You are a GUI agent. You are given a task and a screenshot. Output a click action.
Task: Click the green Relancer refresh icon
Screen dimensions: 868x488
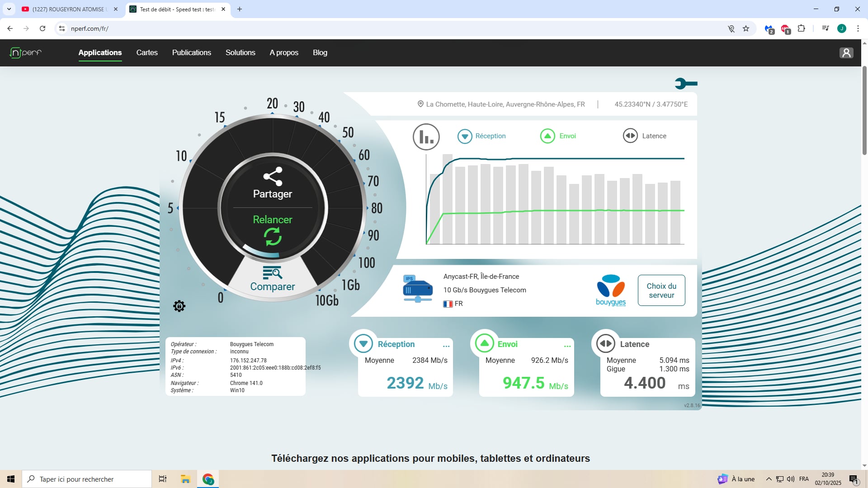coord(273,236)
